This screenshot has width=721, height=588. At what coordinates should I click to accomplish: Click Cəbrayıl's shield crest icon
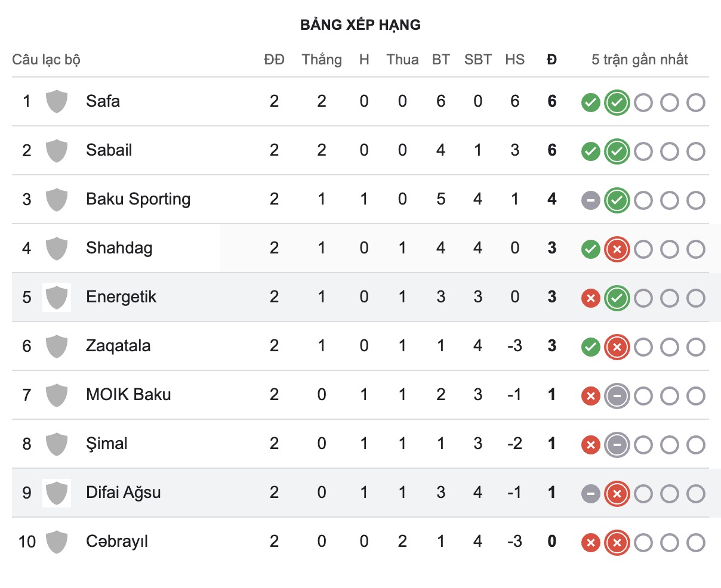(x=57, y=541)
